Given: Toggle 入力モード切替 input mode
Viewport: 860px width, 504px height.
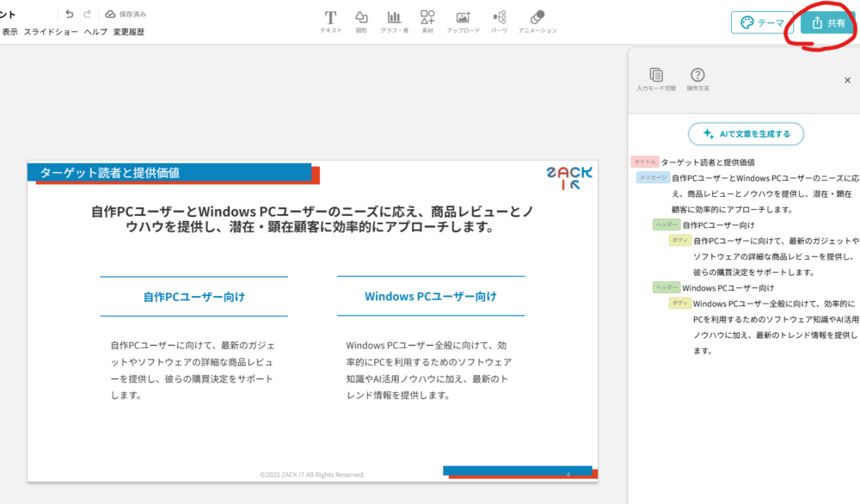Looking at the screenshot, I should point(656,79).
